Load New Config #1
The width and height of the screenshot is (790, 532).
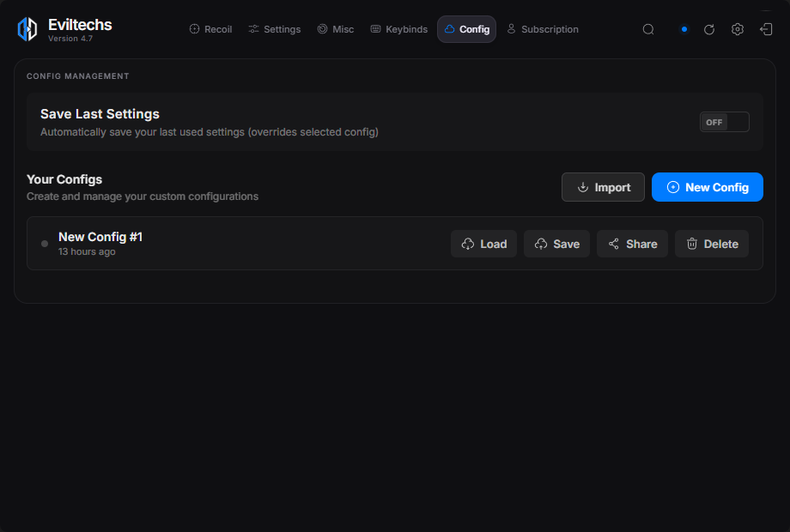(x=483, y=244)
